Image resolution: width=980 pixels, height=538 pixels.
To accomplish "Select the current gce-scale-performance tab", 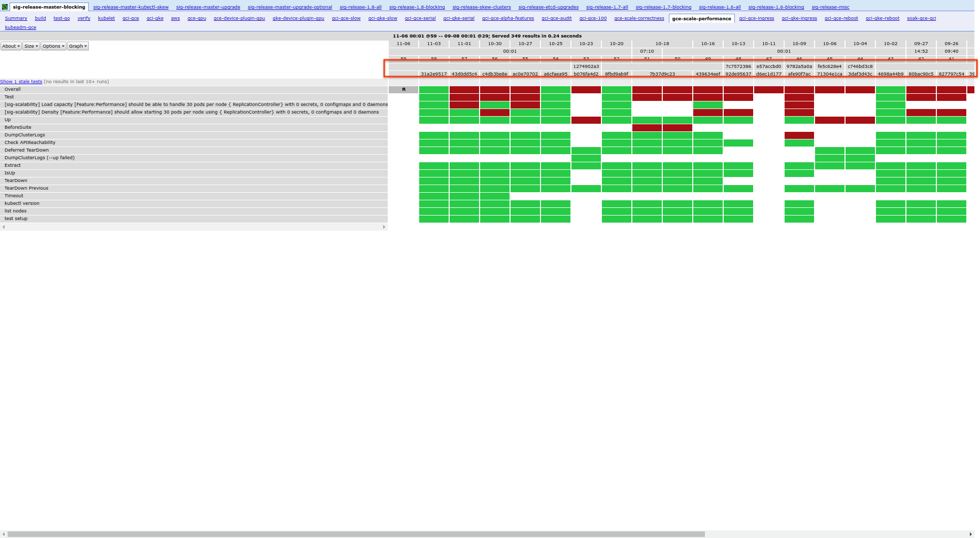I will tap(701, 19).
